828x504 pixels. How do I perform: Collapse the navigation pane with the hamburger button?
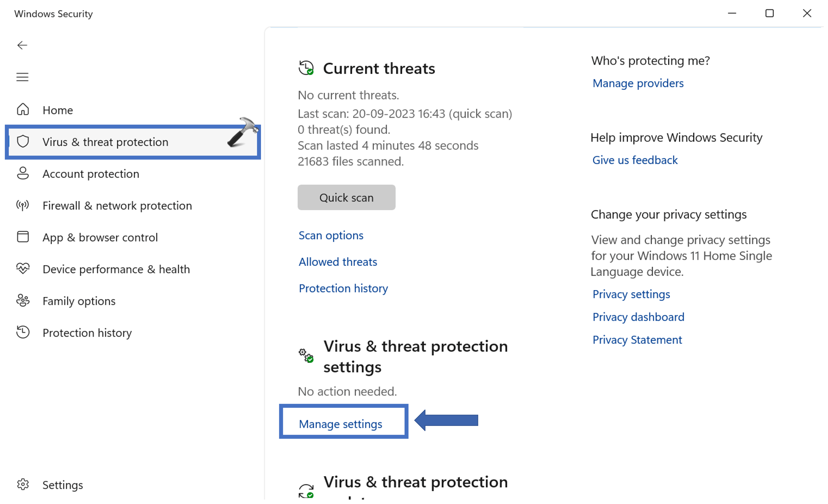pyautogui.click(x=22, y=77)
